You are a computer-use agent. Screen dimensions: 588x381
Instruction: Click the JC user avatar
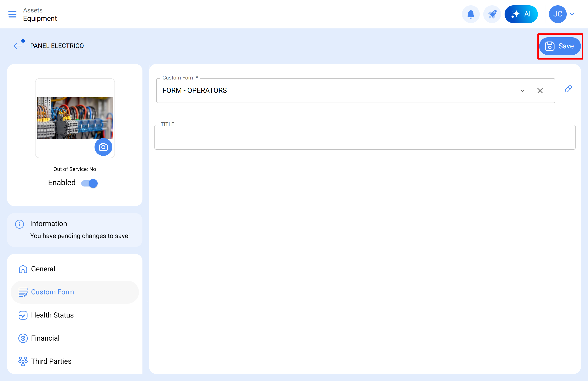click(557, 14)
